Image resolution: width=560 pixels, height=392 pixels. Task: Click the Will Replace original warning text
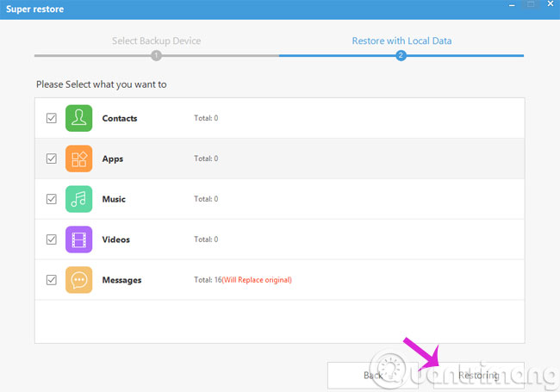257,280
